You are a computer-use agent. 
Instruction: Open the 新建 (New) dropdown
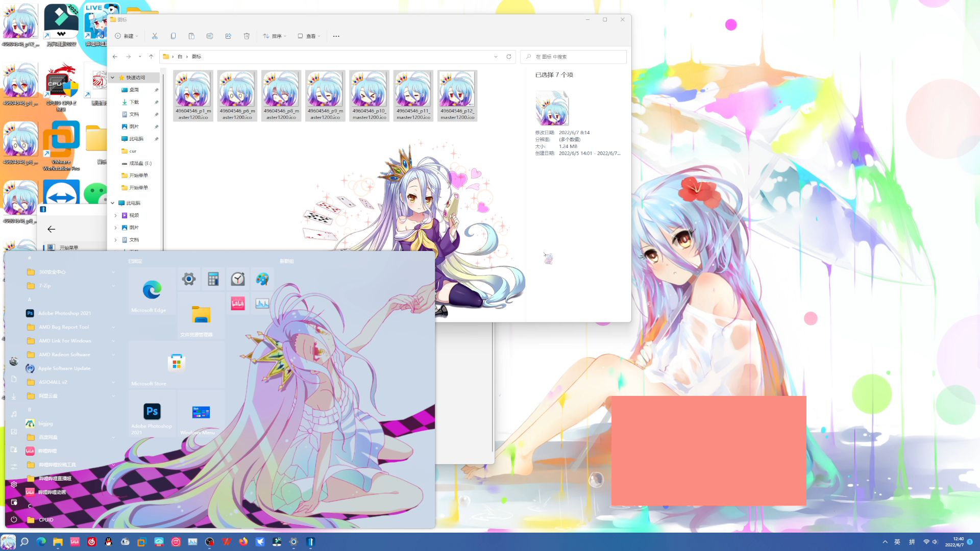(x=127, y=36)
